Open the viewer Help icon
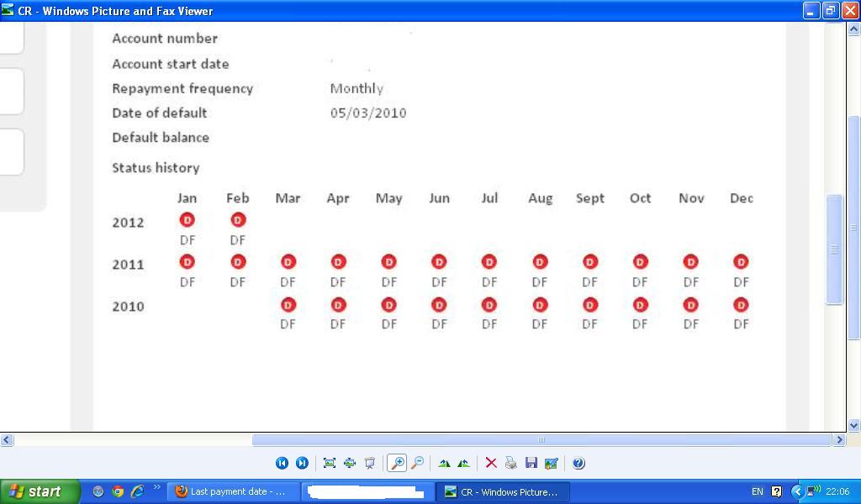Viewport: 861px width, 504px height. 578,463
